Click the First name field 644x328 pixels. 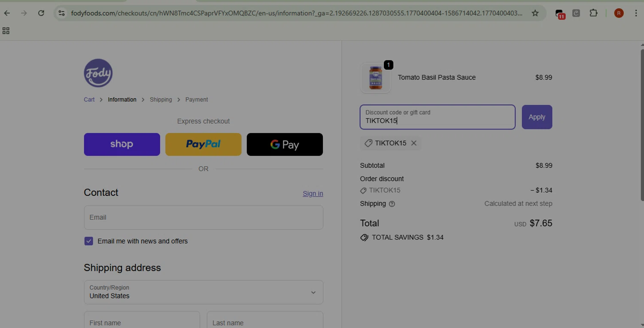tap(142, 320)
